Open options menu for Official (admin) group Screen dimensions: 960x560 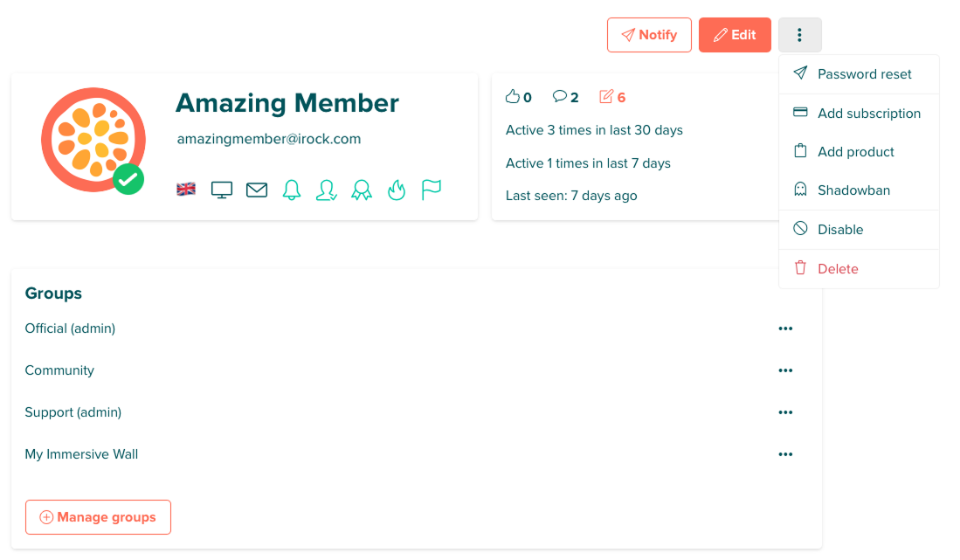coord(785,328)
